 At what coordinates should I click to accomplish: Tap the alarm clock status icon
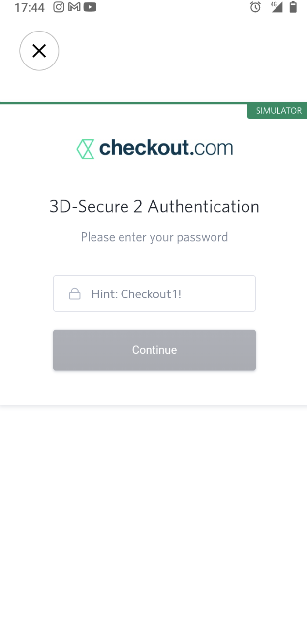(x=255, y=7)
